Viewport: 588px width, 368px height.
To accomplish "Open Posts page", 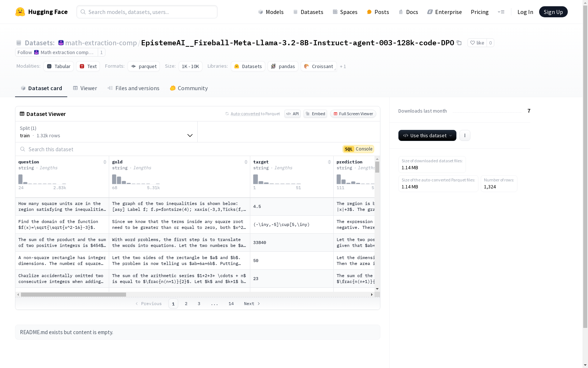I will (378, 12).
